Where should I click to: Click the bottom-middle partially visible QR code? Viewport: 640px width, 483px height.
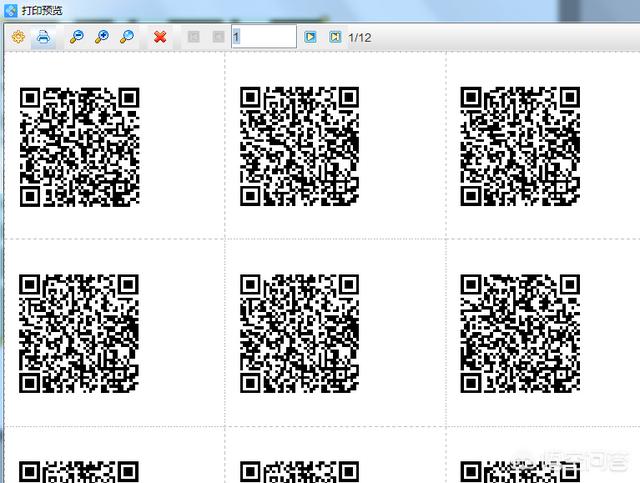299,472
